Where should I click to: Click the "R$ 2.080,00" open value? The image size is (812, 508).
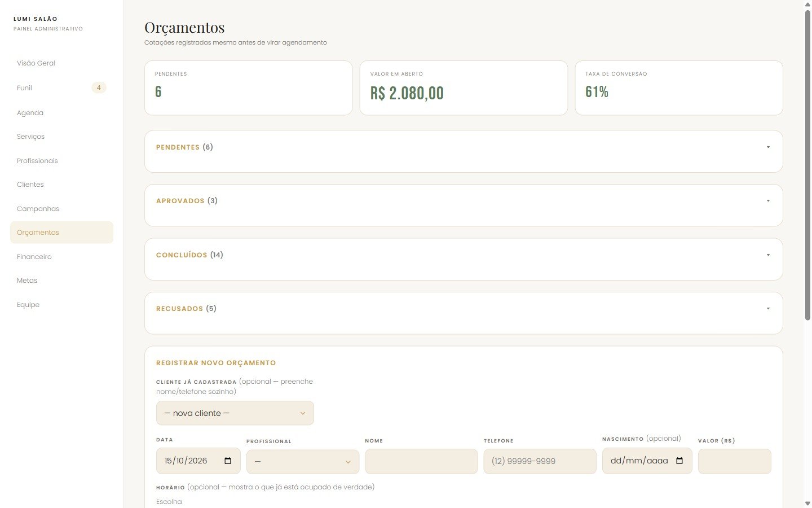tap(407, 93)
